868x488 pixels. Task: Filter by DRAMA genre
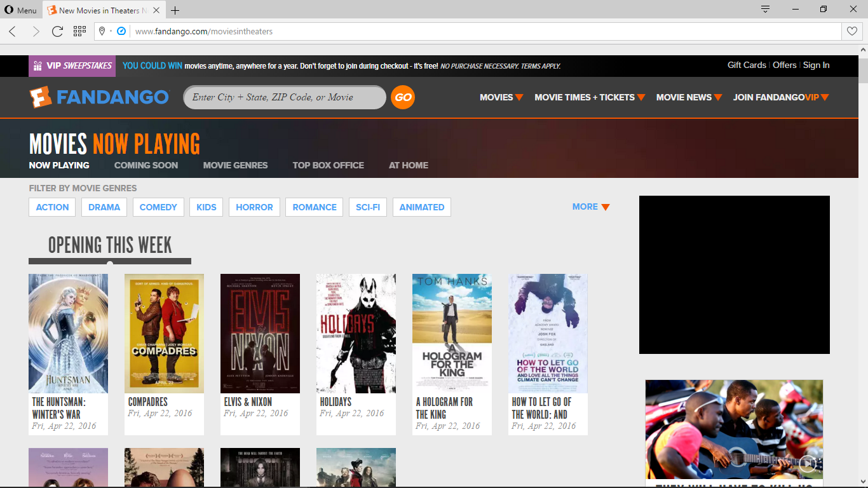point(104,207)
